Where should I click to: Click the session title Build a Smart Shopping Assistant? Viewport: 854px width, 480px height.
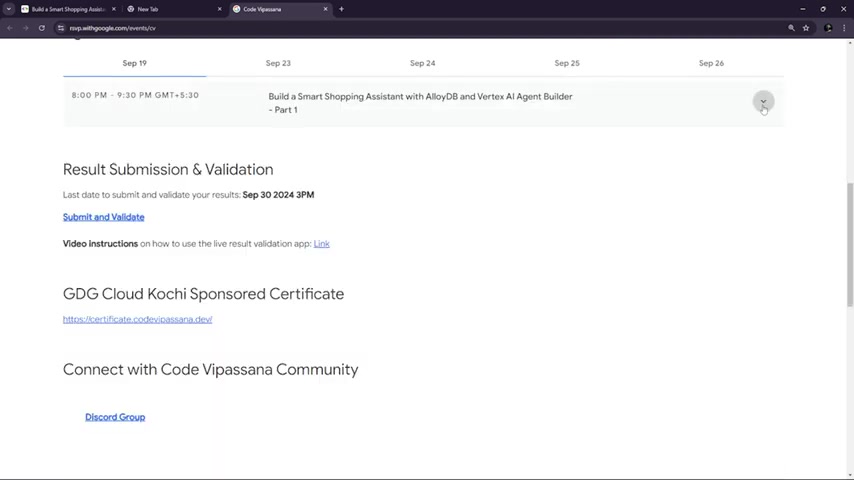pos(420,103)
